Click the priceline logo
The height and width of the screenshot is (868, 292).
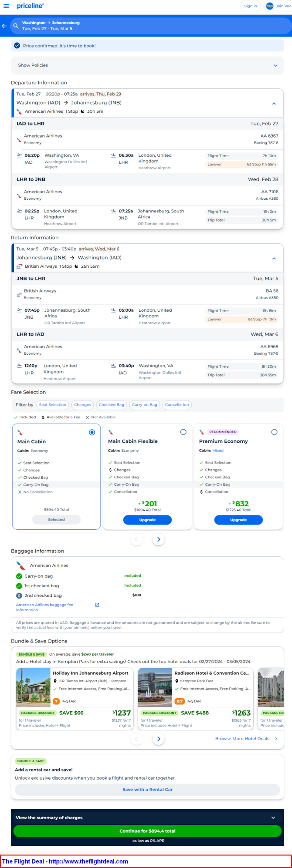pos(30,6)
